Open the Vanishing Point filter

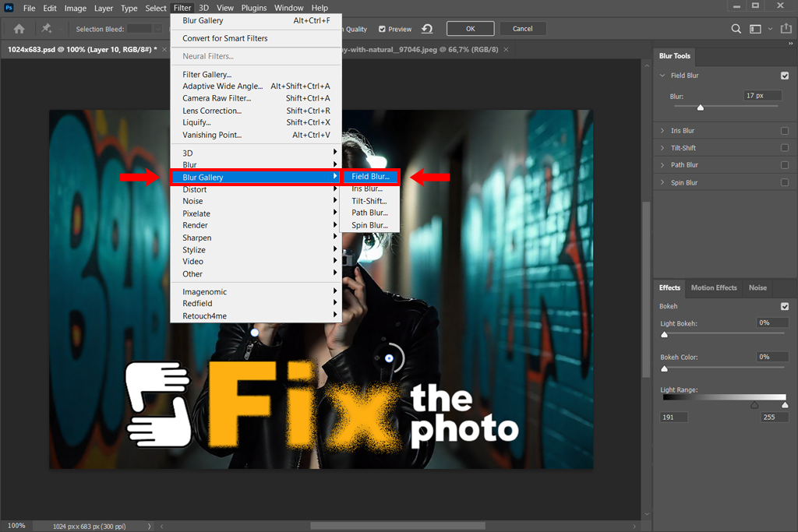[x=256, y=135]
